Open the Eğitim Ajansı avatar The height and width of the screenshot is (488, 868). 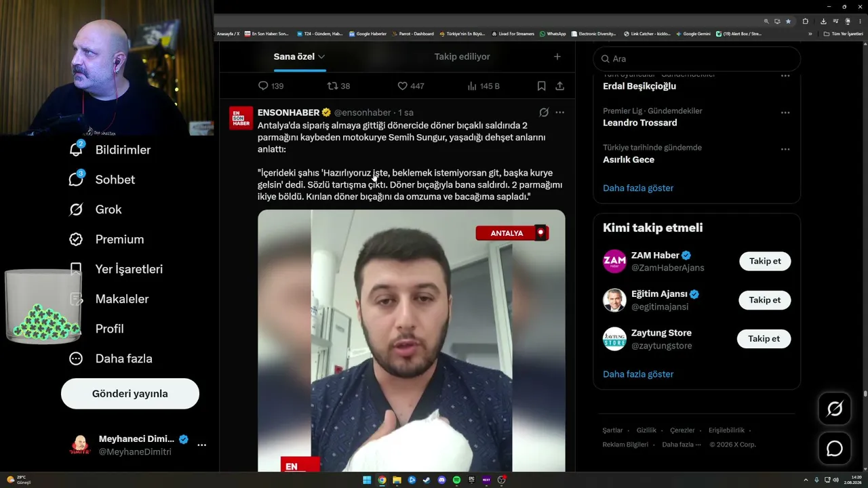point(614,300)
